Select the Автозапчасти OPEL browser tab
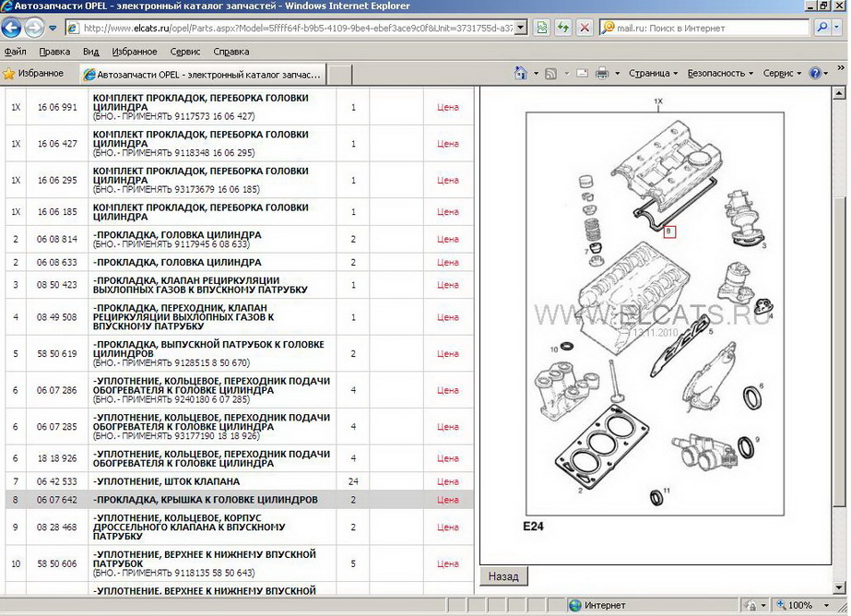The height and width of the screenshot is (616, 851). tap(203, 75)
